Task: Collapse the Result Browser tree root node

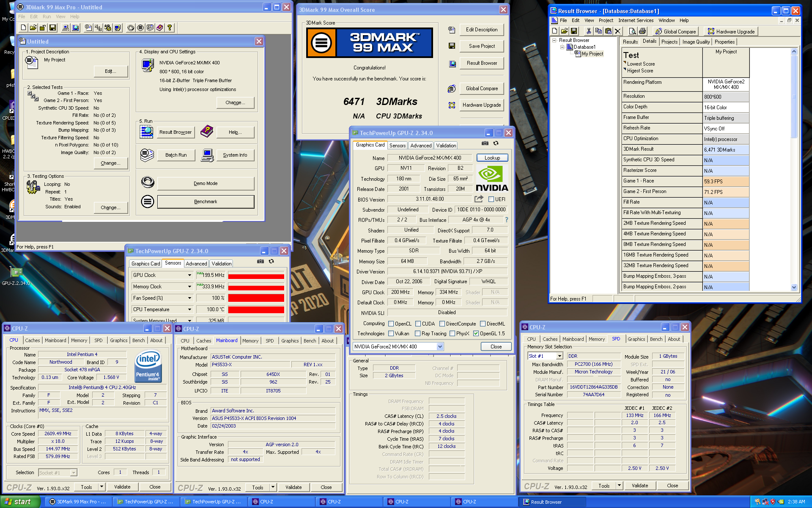Action: [x=554, y=41]
